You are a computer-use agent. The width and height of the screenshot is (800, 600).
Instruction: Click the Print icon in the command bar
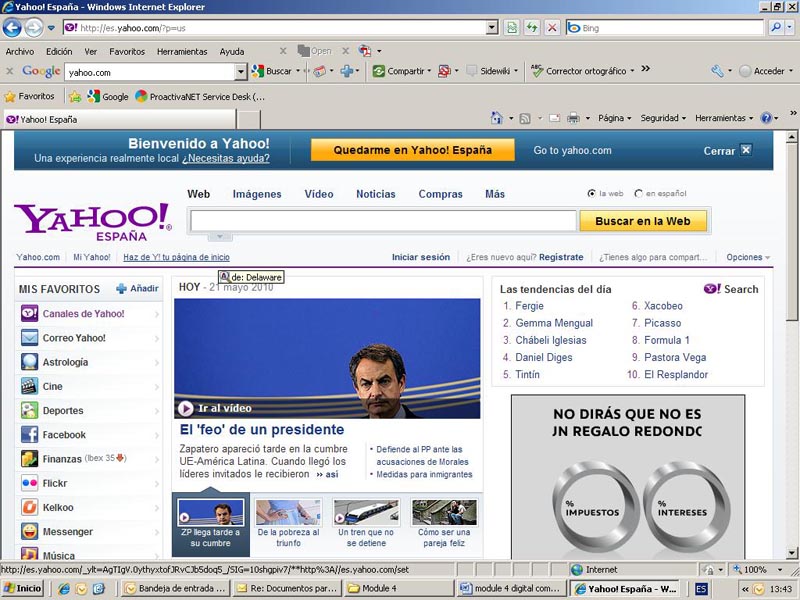[573, 118]
